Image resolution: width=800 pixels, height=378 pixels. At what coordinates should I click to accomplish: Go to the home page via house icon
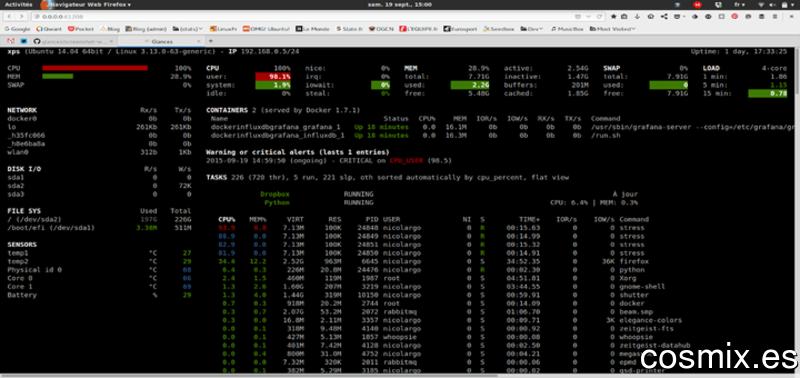click(651, 16)
